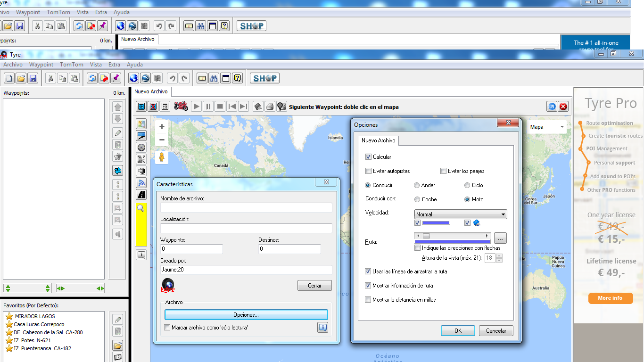644x362 pixels.
Task: Check Marcar archivo como 'sólo lectura'
Action: point(167,328)
